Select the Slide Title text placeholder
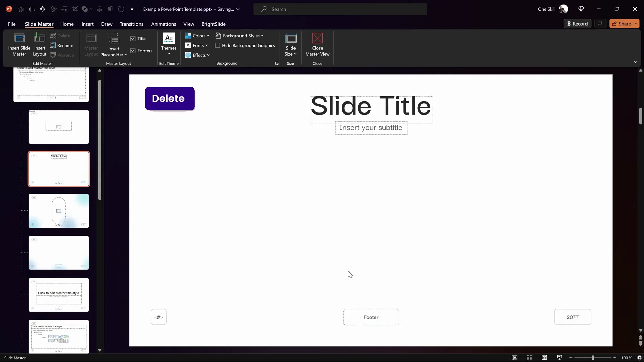644x362 pixels. click(371, 110)
